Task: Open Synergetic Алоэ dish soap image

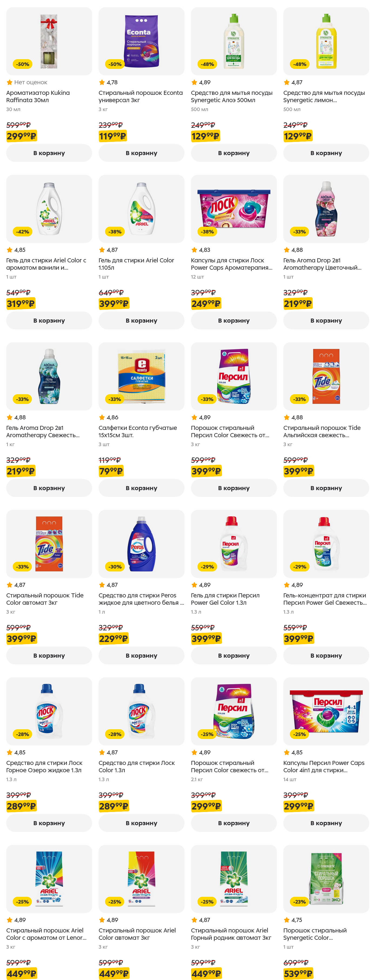Action: coord(233,41)
